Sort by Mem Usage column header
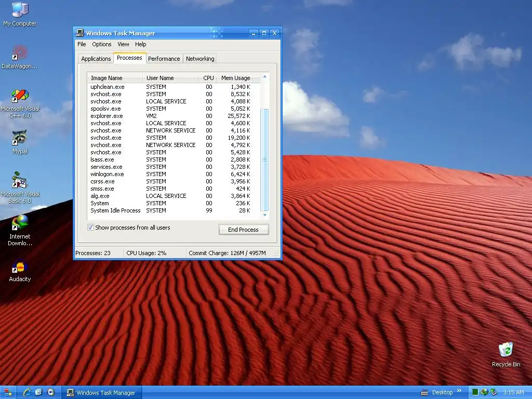Screen dimensions: 532x399 click(x=235, y=78)
